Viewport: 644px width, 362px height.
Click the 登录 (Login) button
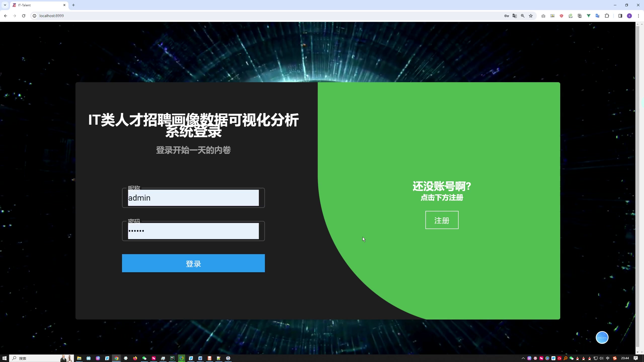(x=193, y=263)
